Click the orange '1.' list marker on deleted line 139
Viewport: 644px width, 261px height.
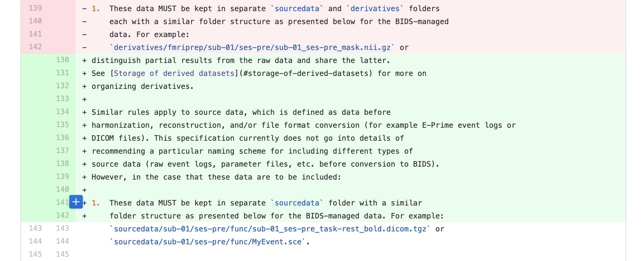tap(96, 9)
